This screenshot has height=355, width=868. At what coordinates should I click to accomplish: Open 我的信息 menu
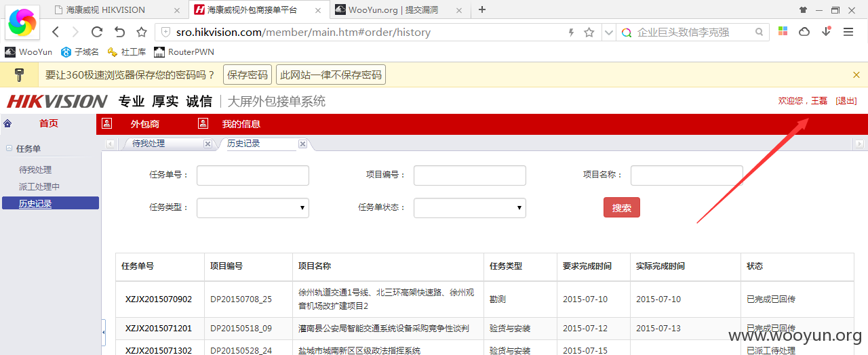[241, 124]
